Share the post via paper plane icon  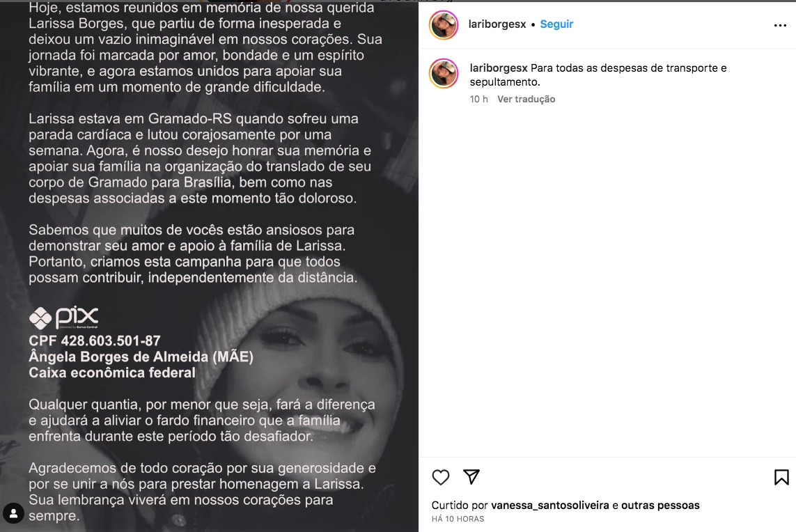(x=471, y=477)
